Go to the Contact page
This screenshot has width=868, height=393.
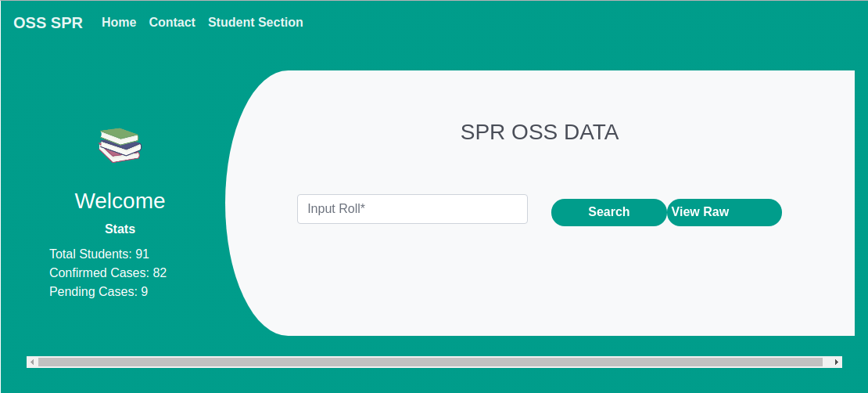click(172, 23)
